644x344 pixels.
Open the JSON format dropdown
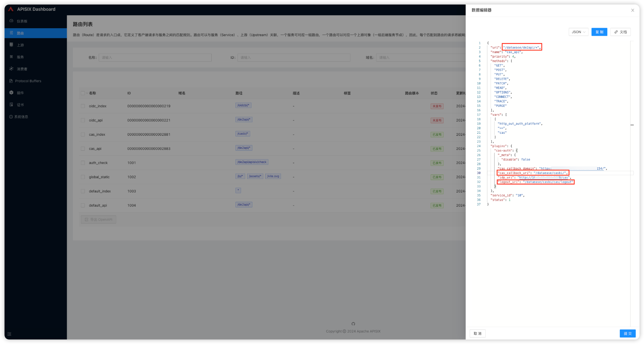pyautogui.click(x=578, y=32)
